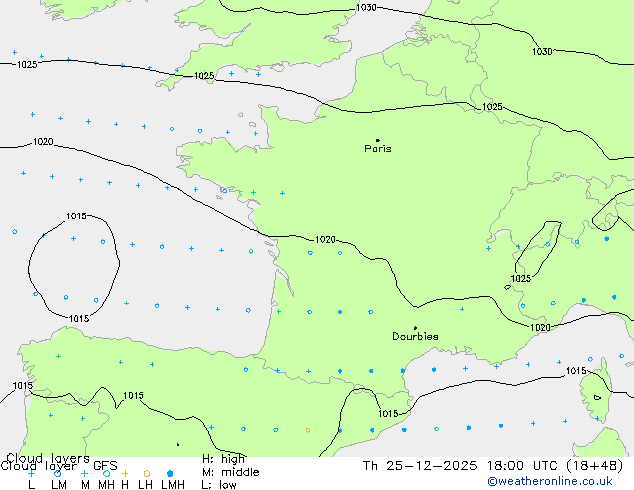
Task: Click the 1015 label beside Corsica
Action: tap(576, 371)
